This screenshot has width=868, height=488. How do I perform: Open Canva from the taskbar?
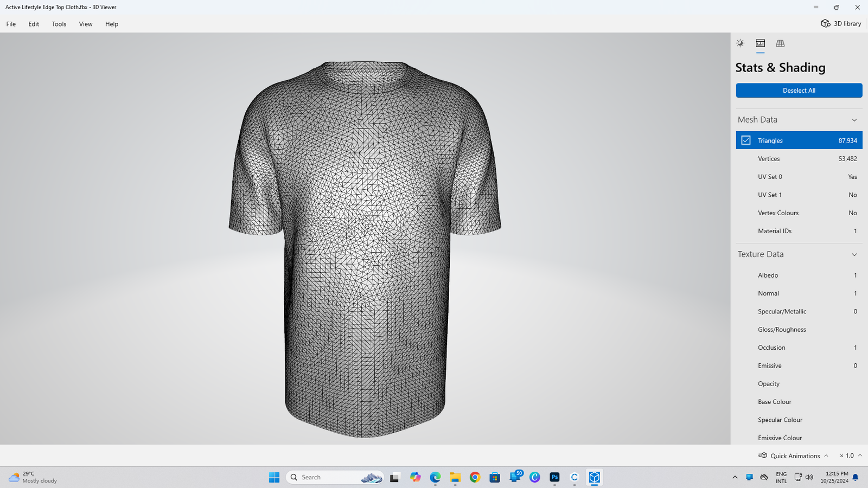(535, 477)
